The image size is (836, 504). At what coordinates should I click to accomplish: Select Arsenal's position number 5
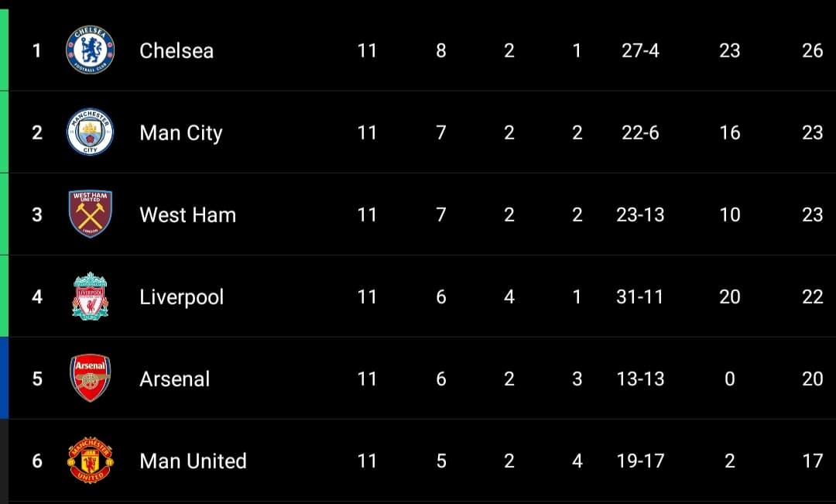click(x=37, y=379)
